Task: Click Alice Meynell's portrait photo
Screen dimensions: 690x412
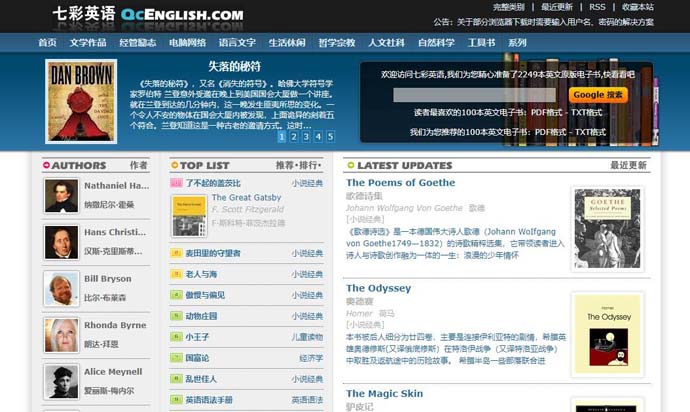Action: coord(61,382)
